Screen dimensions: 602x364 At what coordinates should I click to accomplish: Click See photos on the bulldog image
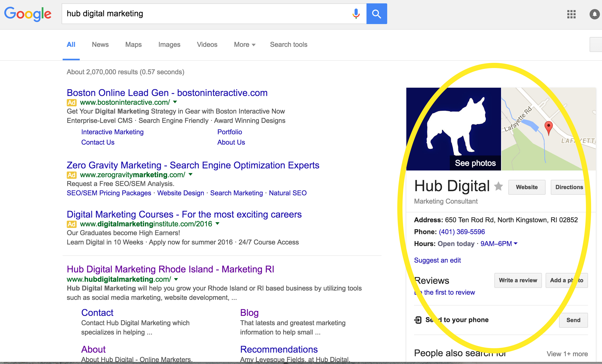(x=475, y=163)
